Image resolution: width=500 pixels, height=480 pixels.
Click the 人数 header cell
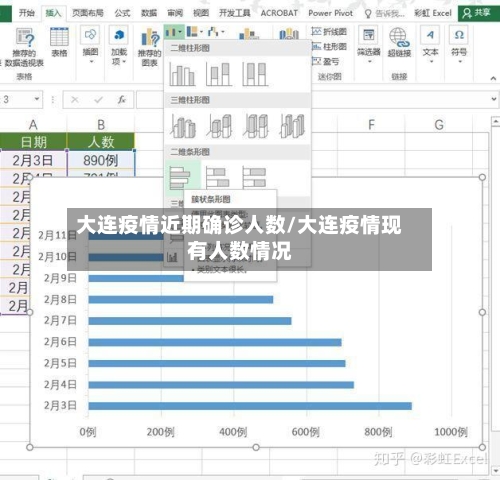tap(101, 142)
